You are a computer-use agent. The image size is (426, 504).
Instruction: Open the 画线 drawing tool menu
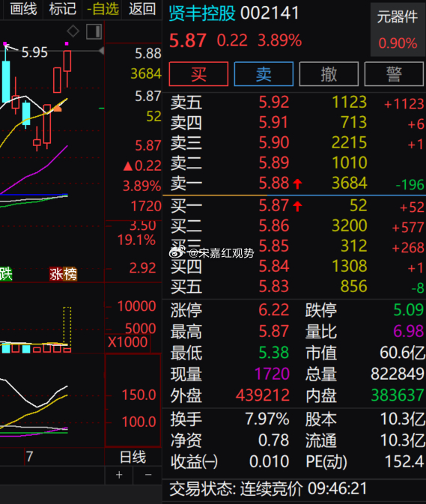point(23,9)
